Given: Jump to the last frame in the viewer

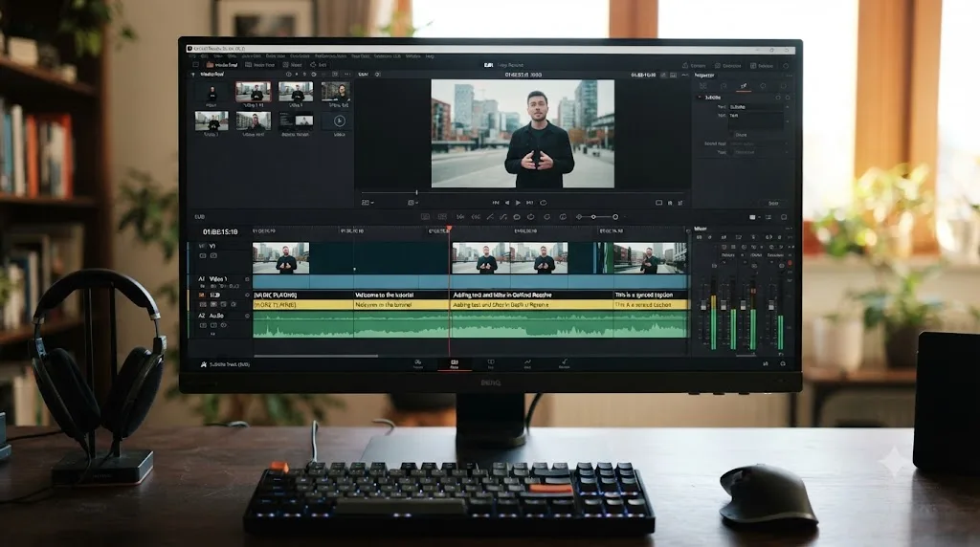Looking at the screenshot, I should 529,203.
